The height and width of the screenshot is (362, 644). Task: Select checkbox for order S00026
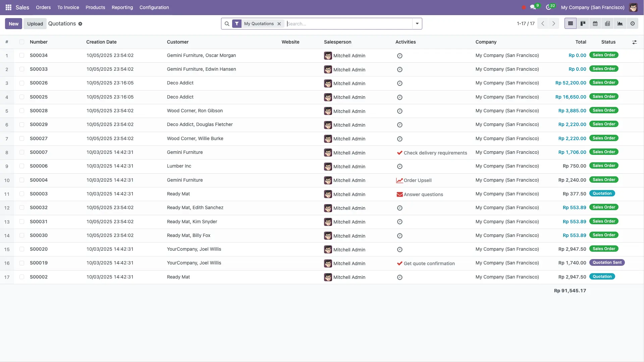coord(22,83)
